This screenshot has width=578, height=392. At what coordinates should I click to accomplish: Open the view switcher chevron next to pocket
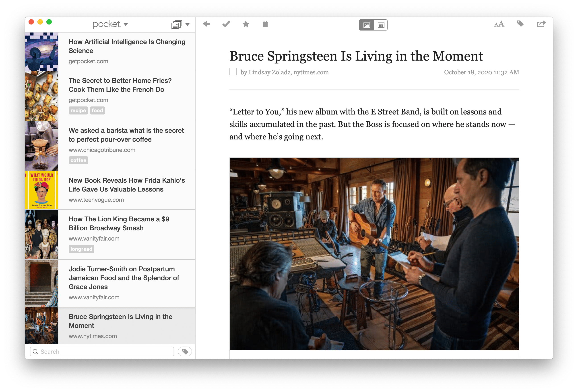(x=126, y=24)
